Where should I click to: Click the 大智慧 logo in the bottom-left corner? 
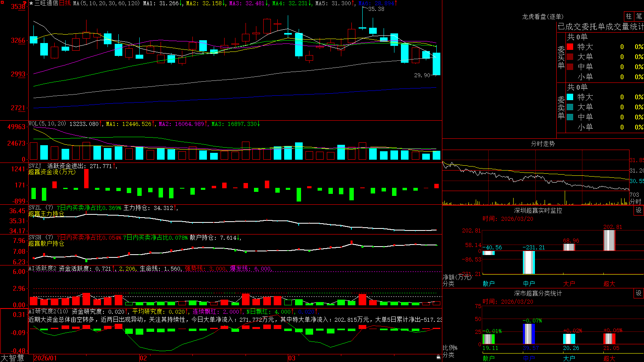(x=12, y=358)
